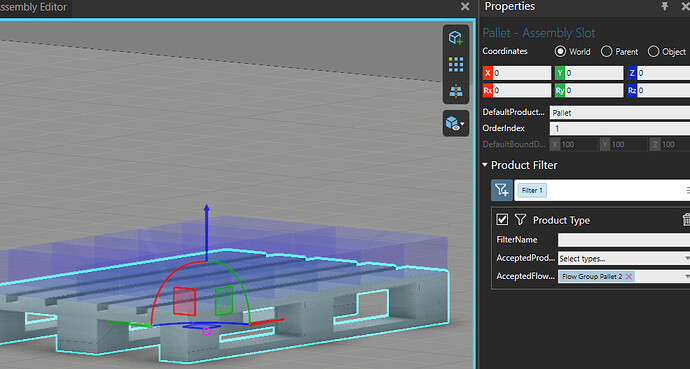Open the AcceptedFlow groups dropdown
Viewport: 690px width, 369px height.
pyautogui.click(x=687, y=276)
